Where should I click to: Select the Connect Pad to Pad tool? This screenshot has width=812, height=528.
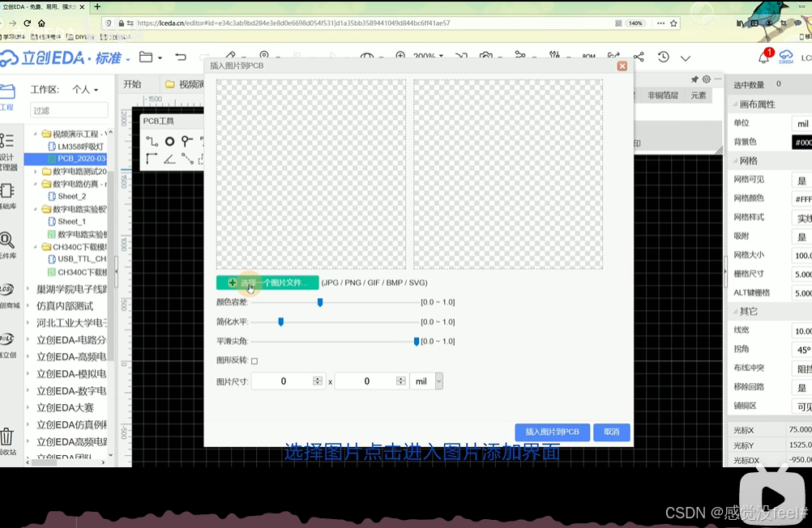pyautogui.click(x=187, y=159)
